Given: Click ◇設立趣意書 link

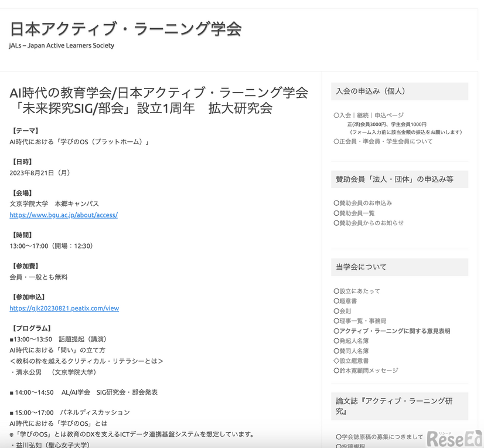Looking at the screenshot, I should 351,361.
